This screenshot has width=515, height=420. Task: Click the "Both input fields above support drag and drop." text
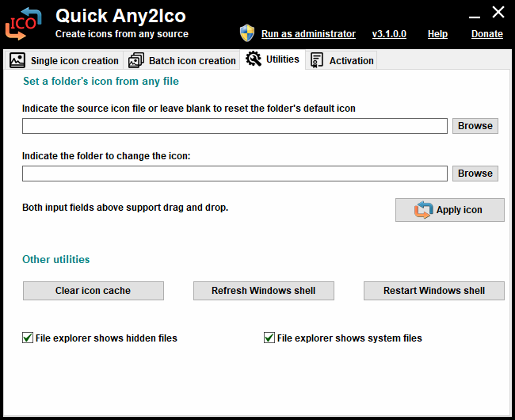(125, 208)
